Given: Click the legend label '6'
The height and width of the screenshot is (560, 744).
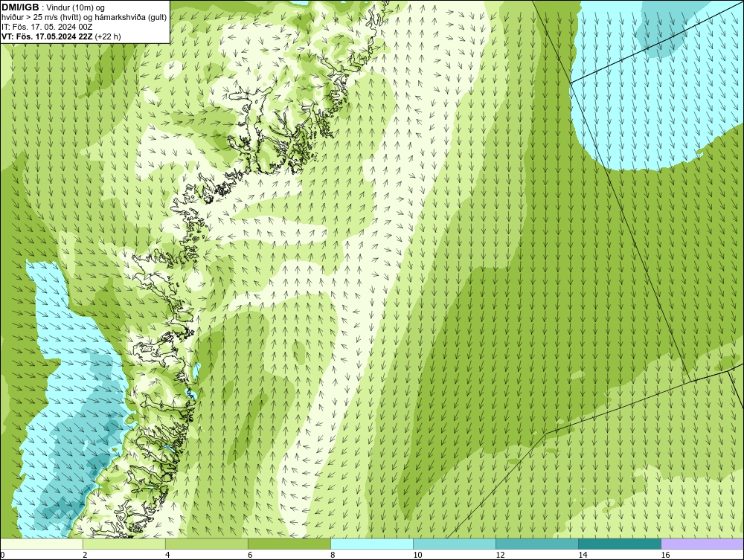Looking at the screenshot, I should tap(249, 555).
